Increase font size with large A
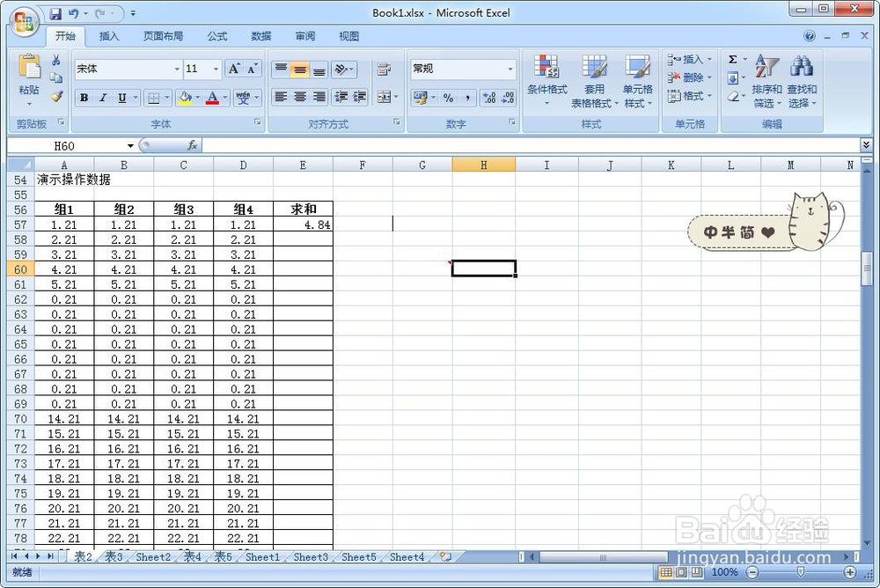Viewport: 880px width, 588px height. click(233, 69)
